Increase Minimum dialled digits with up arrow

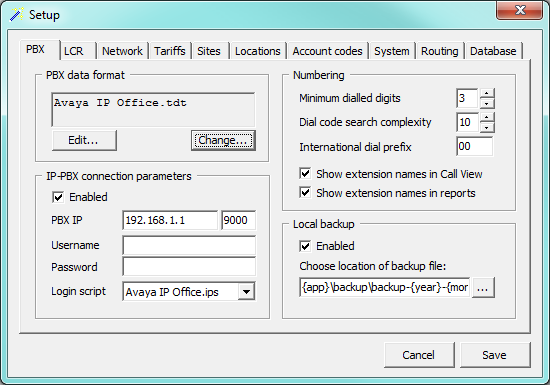point(487,93)
